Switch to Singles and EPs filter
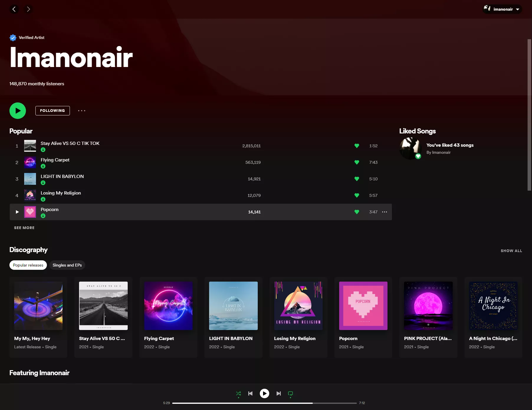 (67, 265)
